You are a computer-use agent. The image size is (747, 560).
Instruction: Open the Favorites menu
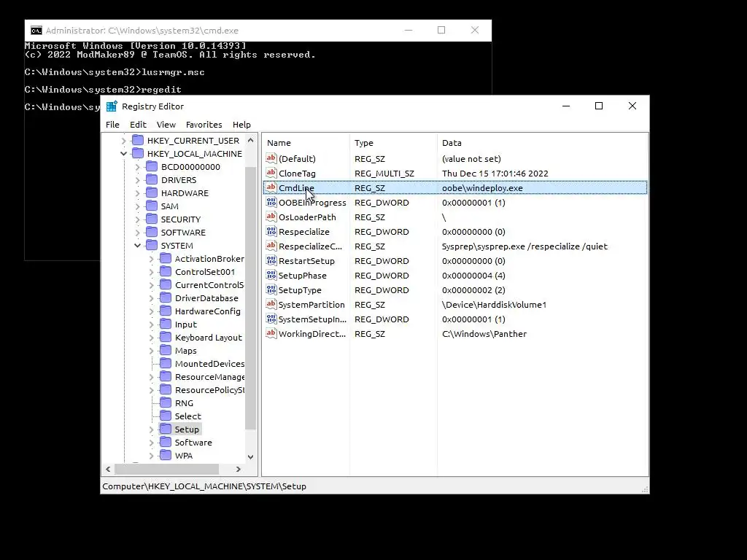204,125
